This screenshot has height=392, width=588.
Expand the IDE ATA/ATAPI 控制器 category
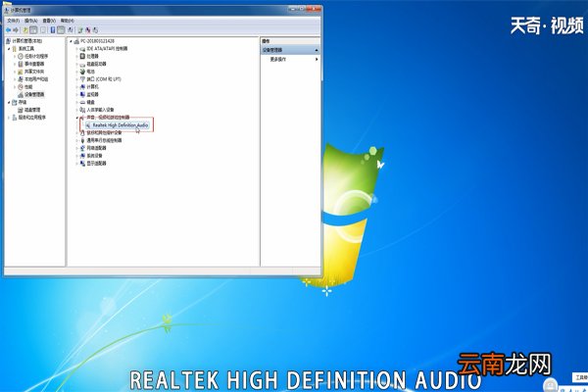tap(76, 49)
